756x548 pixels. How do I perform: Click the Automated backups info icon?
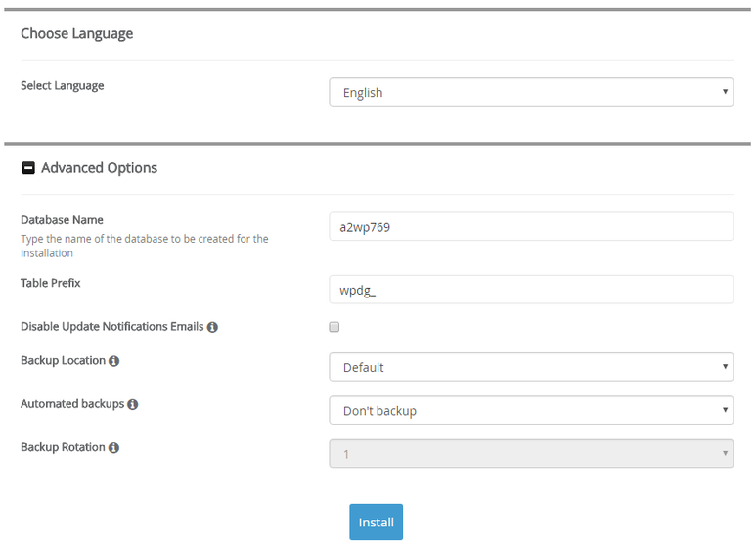tap(132, 404)
